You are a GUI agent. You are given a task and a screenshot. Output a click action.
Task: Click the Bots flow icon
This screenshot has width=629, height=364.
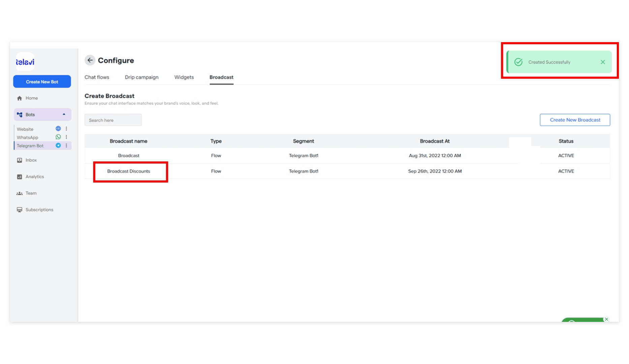point(20,115)
